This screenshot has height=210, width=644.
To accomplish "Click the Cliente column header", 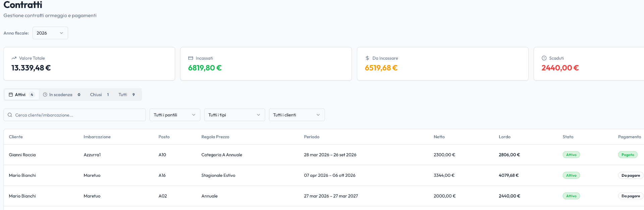I will [x=16, y=137].
